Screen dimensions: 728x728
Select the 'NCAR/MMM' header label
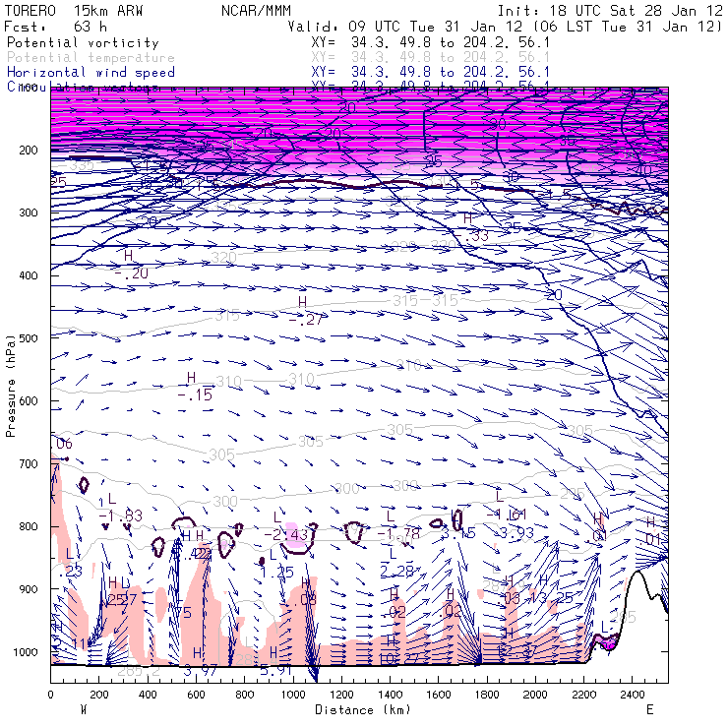[x=256, y=10]
